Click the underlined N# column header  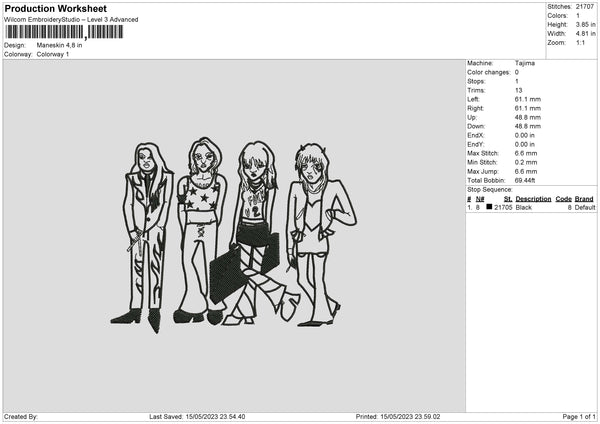480,199
